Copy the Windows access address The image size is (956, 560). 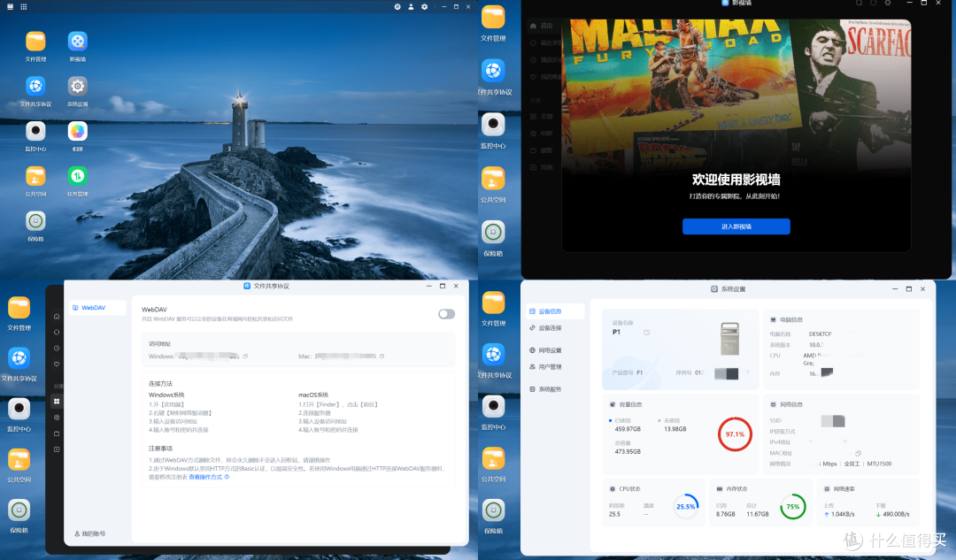click(246, 357)
